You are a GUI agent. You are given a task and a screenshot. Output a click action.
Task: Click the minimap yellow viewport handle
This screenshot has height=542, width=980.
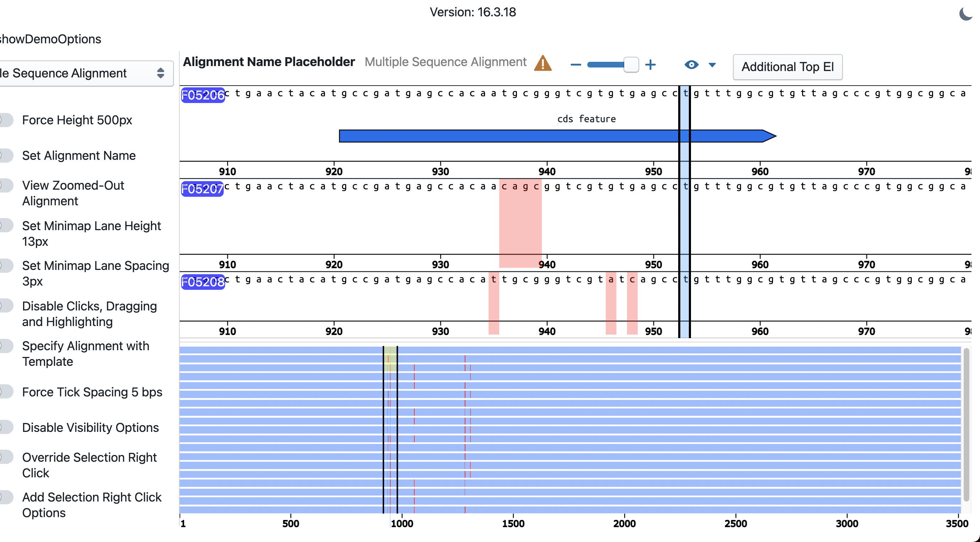390,359
